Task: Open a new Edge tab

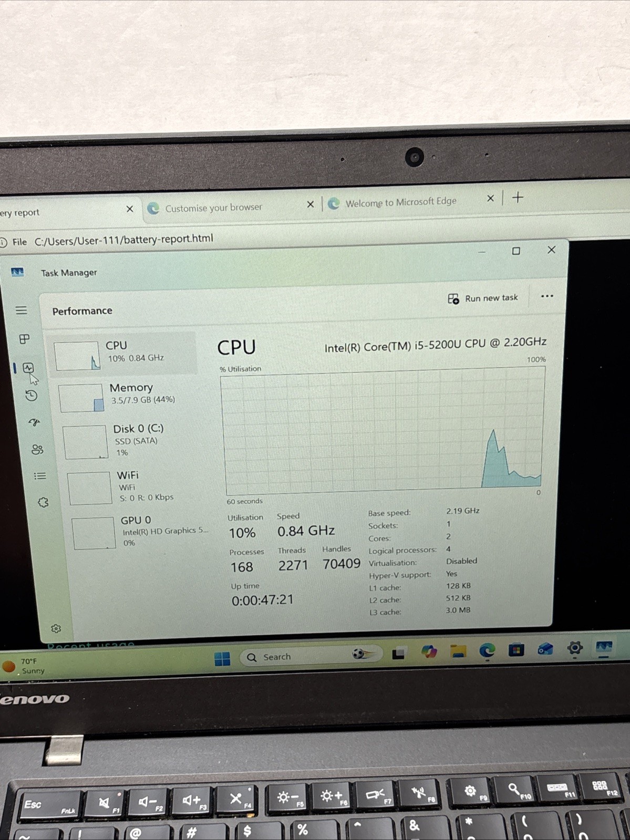Action: pyautogui.click(x=518, y=198)
